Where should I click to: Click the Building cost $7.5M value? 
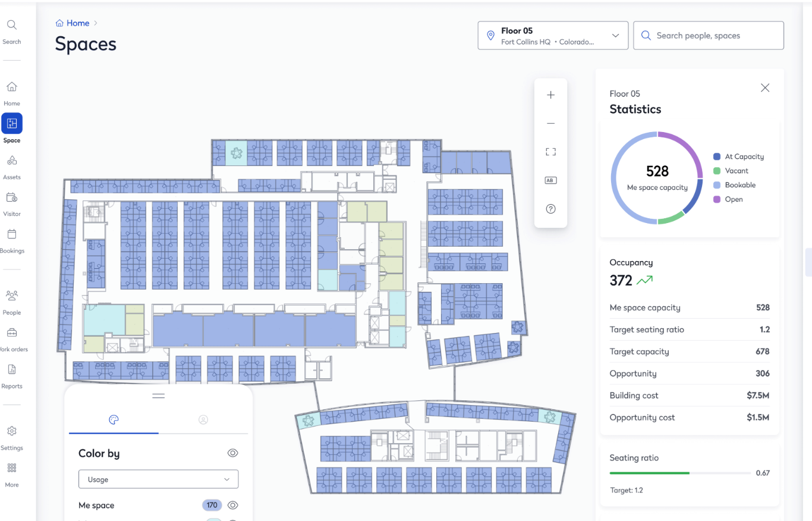pyautogui.click(x=758, y=396)
